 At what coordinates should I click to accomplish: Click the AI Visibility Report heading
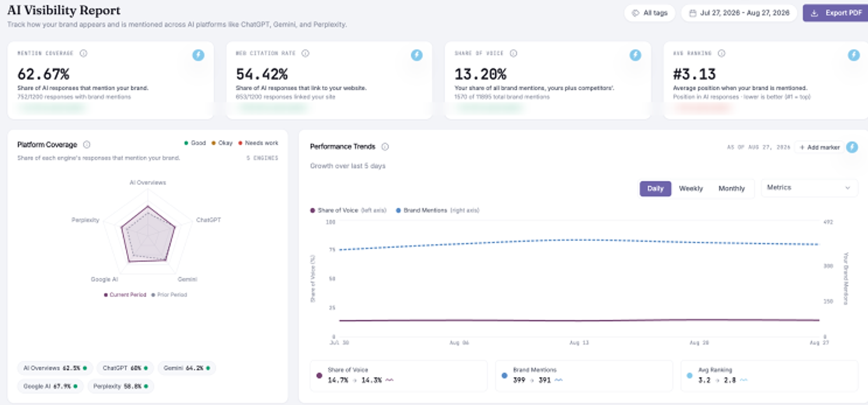64,11
